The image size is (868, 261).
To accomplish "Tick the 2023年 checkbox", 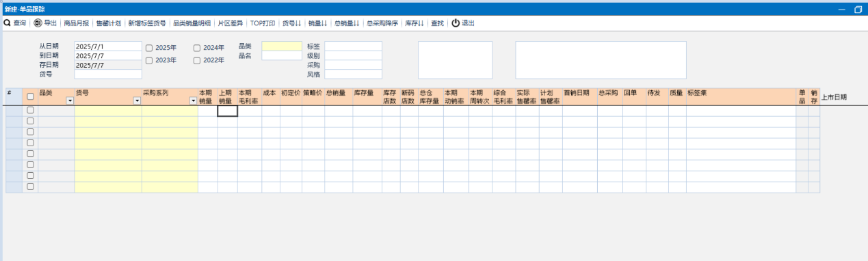I will tap(149, 60).
